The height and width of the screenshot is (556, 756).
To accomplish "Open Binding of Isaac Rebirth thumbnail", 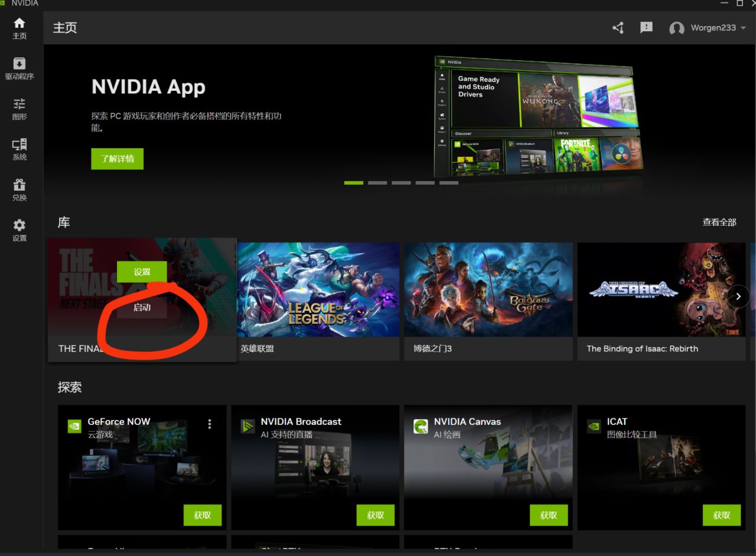I will (661, 290).
